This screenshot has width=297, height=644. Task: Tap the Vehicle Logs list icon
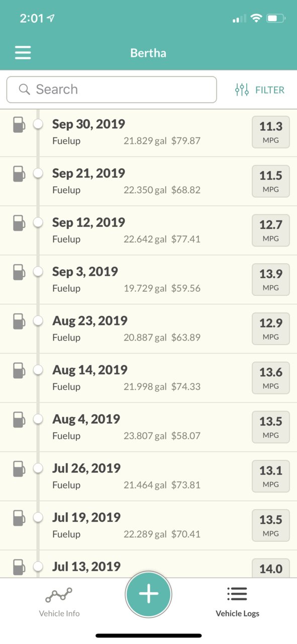coord(237,594)
